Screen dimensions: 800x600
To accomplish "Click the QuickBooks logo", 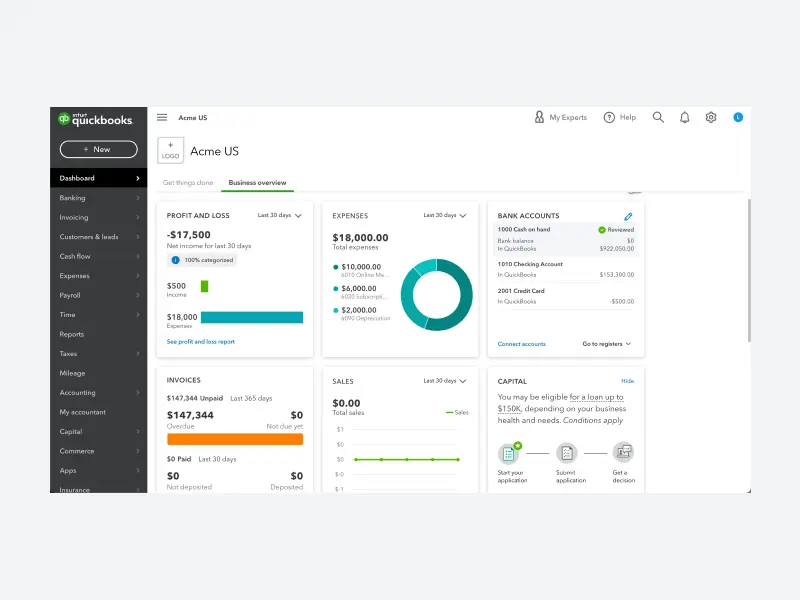I will (x=95, y=119).
